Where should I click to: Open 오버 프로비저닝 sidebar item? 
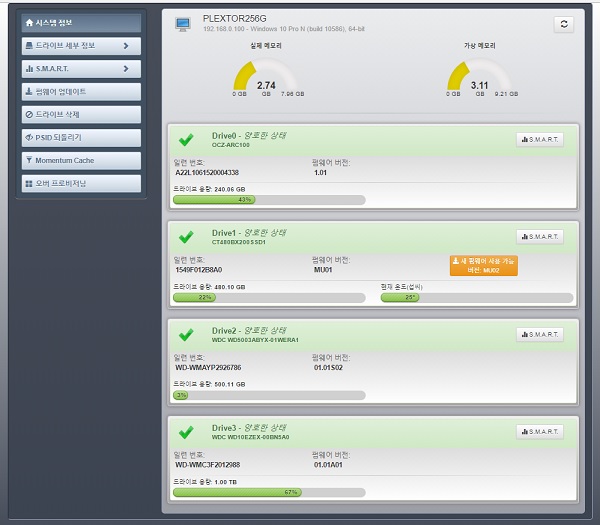[81, 184]
